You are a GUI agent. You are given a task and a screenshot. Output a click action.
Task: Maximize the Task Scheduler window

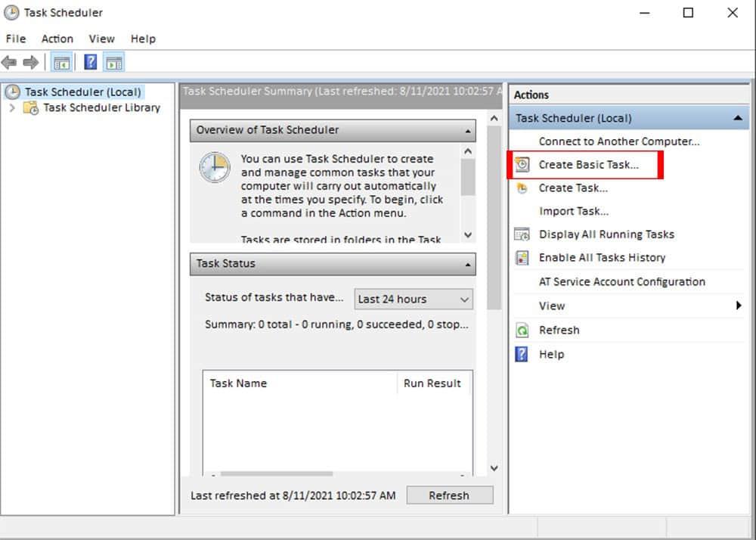pyautogui.click(x=689, y=13)
